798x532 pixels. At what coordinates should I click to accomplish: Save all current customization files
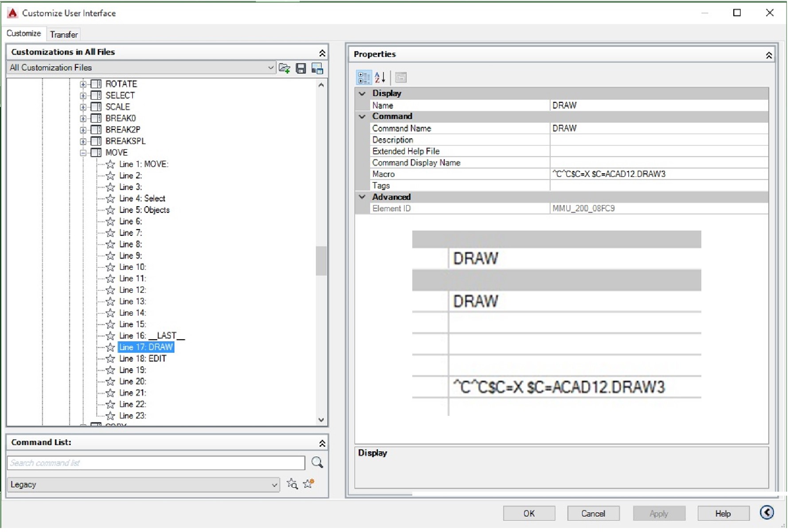301,68
